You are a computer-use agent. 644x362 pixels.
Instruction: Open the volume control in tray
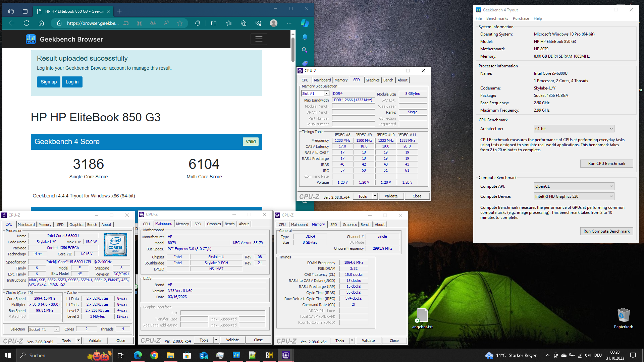point(587,355)
